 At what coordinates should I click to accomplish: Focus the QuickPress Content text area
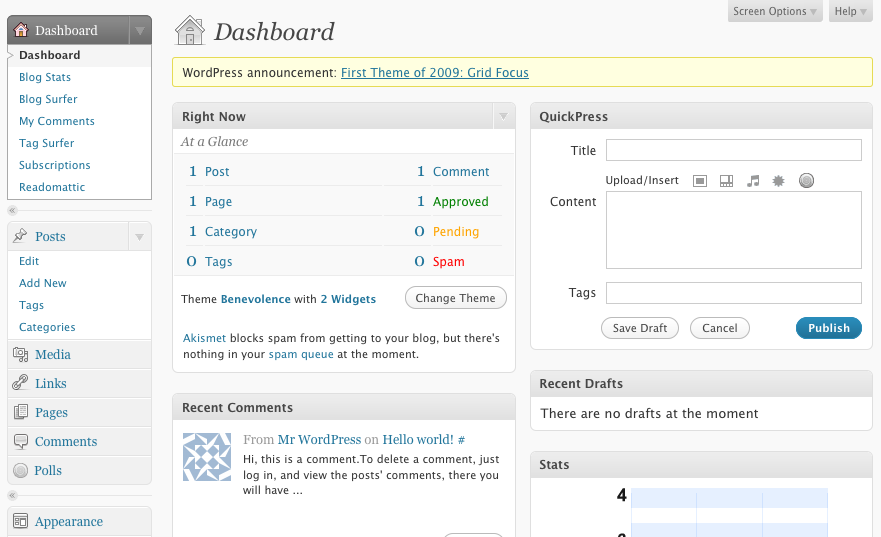coord(734,230)
